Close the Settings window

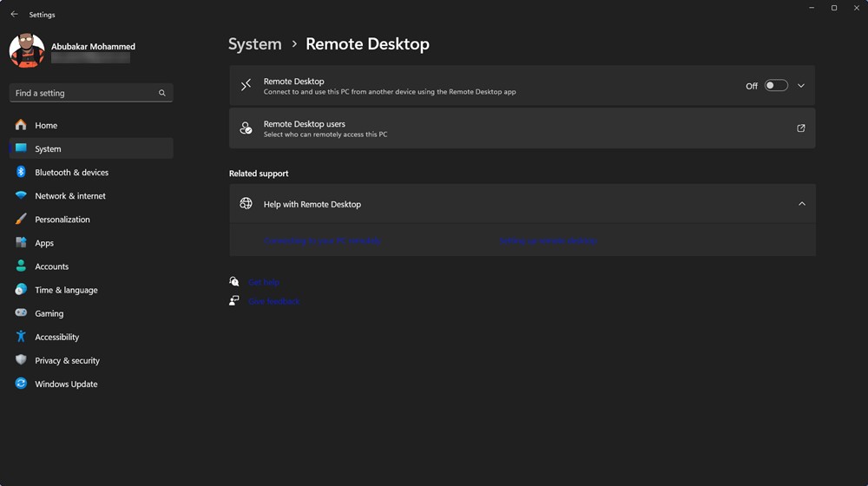click(857, 8)
